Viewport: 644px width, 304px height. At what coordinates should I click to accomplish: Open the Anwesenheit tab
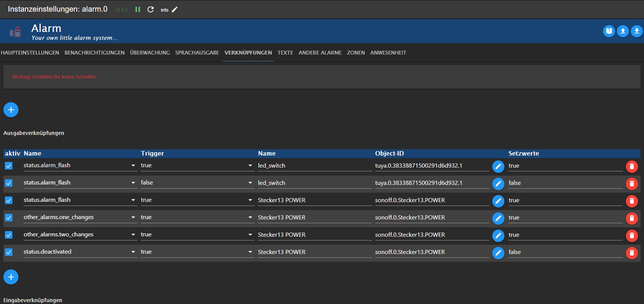tap(388, 53)
